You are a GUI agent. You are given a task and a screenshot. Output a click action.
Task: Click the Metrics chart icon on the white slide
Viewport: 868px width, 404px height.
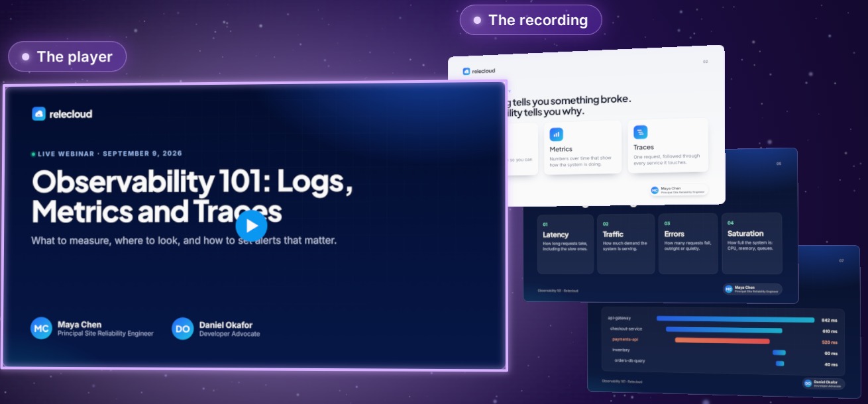[x=556, y=134]
